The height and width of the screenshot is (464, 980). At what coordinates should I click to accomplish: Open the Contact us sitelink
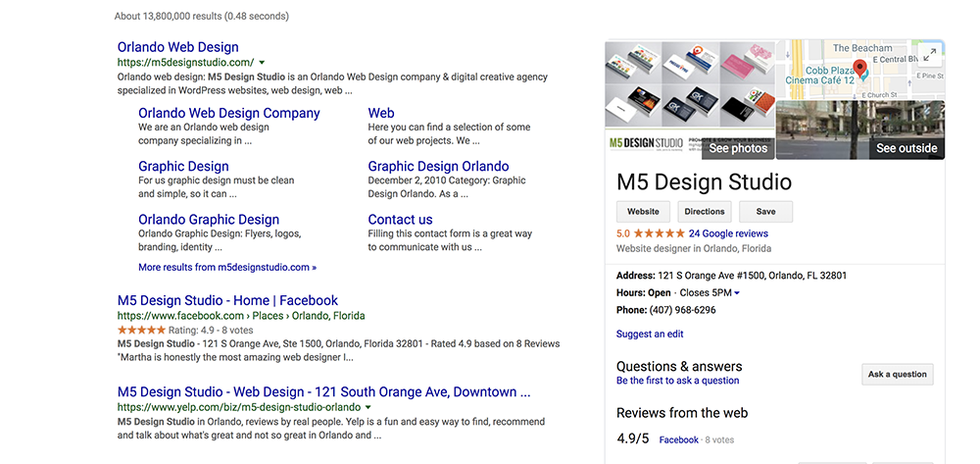[x=400, y=220]
